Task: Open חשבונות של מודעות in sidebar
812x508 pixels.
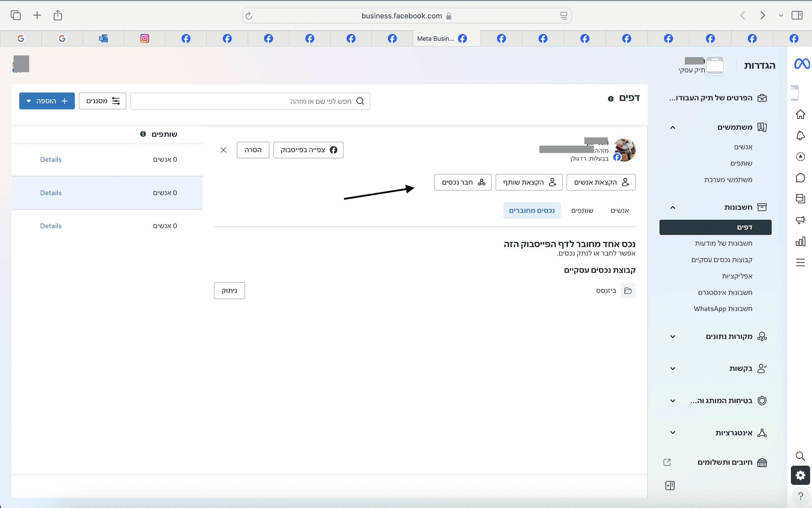Action: pos(723,243)
